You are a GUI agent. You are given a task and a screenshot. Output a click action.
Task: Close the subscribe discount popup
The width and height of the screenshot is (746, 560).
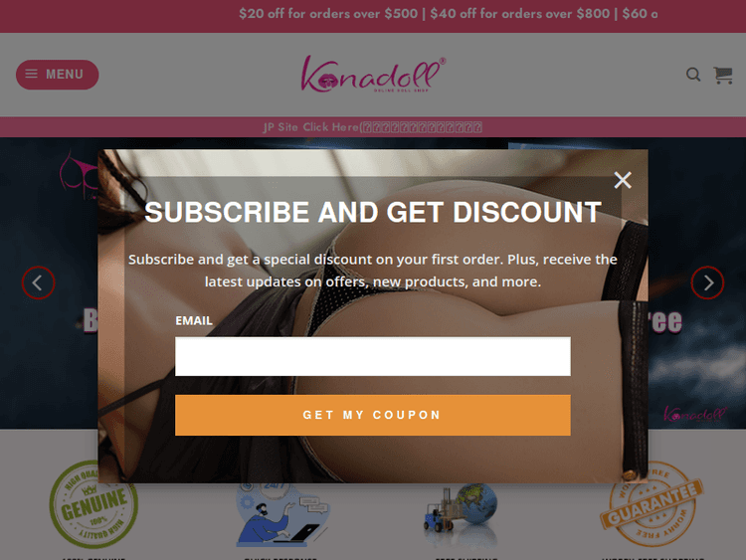[623, 180]
